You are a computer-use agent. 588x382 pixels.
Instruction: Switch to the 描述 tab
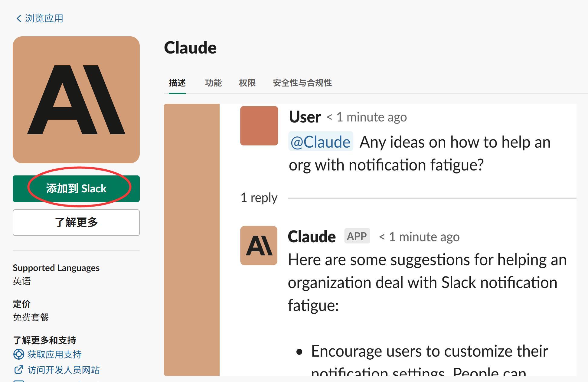[177, 83]
